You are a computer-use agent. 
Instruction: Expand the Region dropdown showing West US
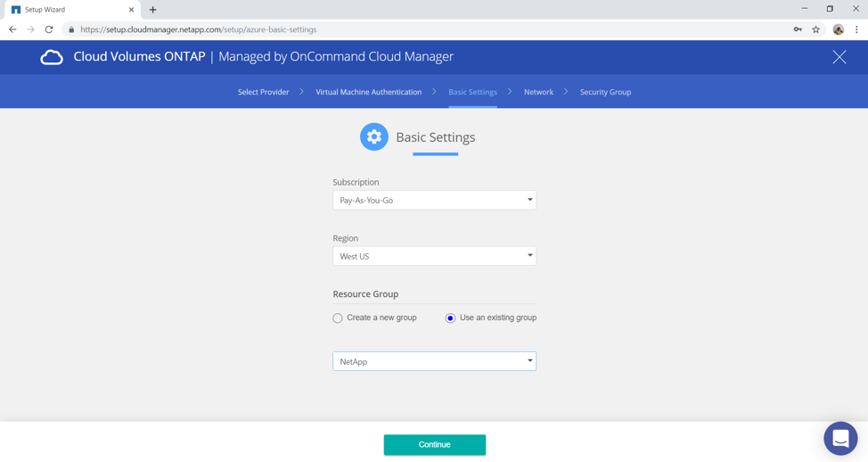coord(434,257)
